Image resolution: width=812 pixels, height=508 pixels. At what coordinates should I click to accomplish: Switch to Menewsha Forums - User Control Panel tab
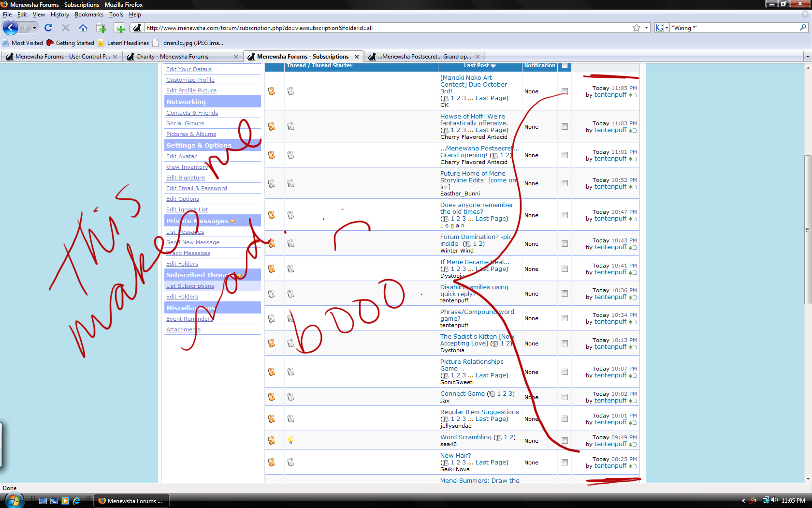(61, 57)
